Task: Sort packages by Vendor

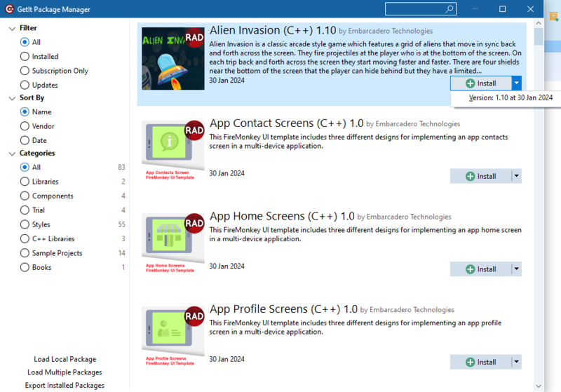Action: click(25, 126)
